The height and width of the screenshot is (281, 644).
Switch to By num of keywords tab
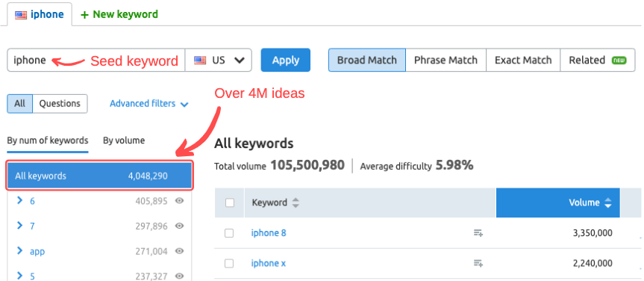click(48, 140)
